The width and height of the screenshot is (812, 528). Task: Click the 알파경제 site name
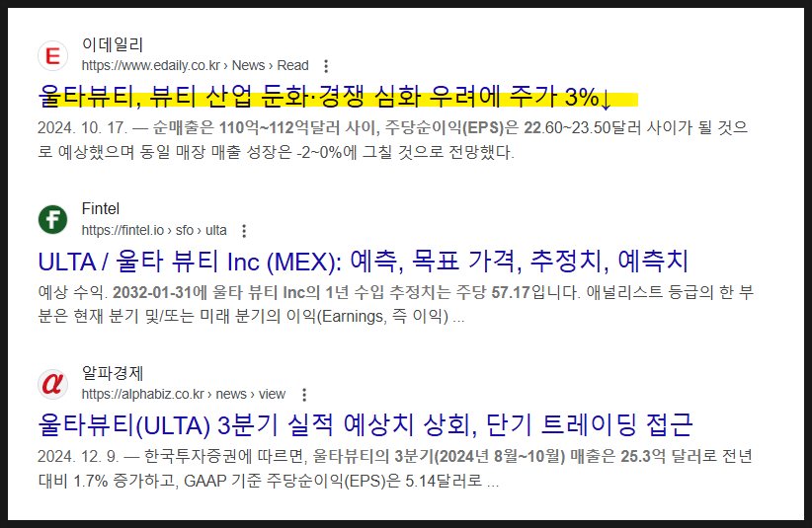click(113, 373)
